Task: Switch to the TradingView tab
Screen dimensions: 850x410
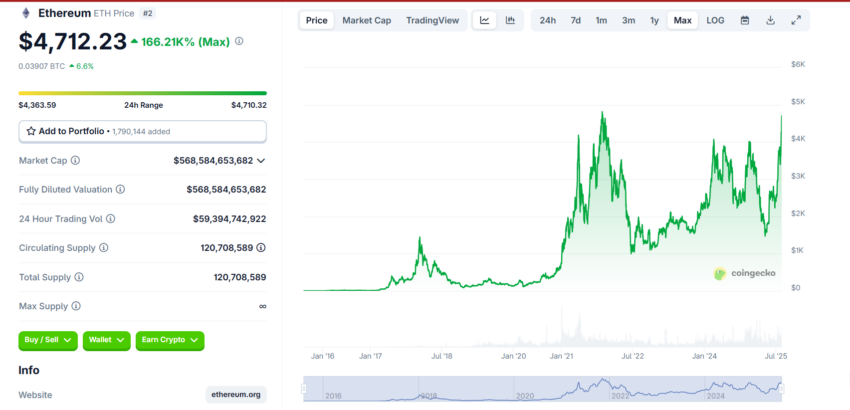Action: (432, 21)
